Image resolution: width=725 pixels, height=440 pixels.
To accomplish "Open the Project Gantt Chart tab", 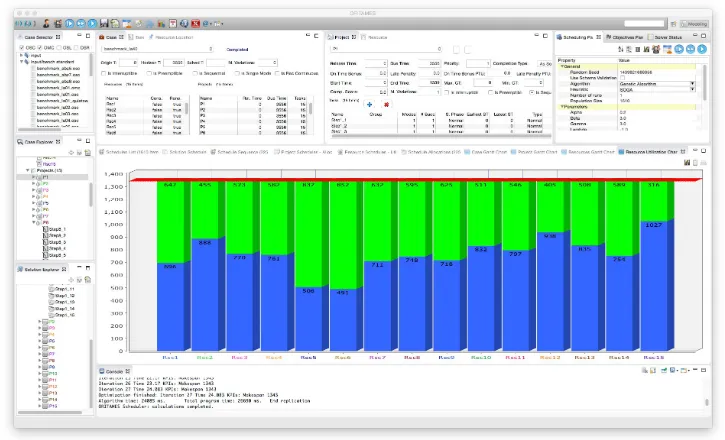I will [534, 152].
